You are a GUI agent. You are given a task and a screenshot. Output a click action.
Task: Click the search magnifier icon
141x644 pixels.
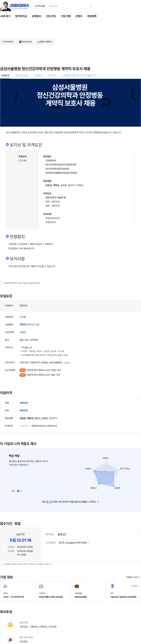pyautogui.click(x=91, y=6)
